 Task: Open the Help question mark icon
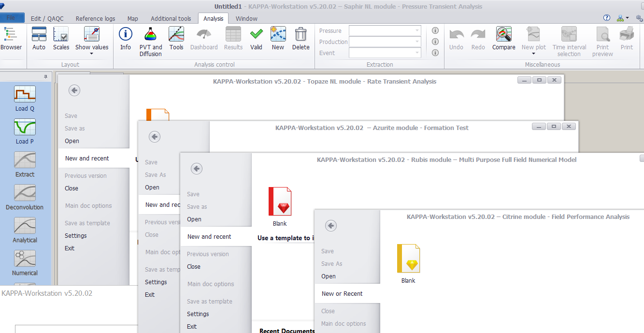(x=607, y=18)
